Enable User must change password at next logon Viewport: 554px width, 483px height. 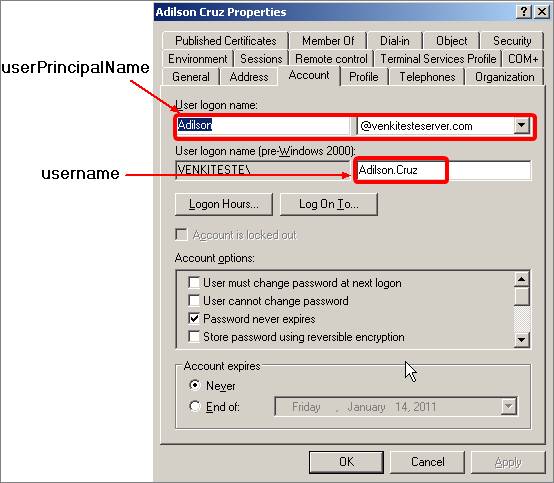[194, 283]
